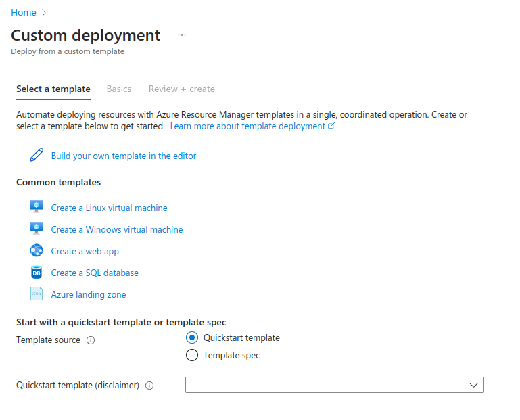520x420 pixels.
Task: Click the info icon beside Template source
Action: click(x=91, y=340)
